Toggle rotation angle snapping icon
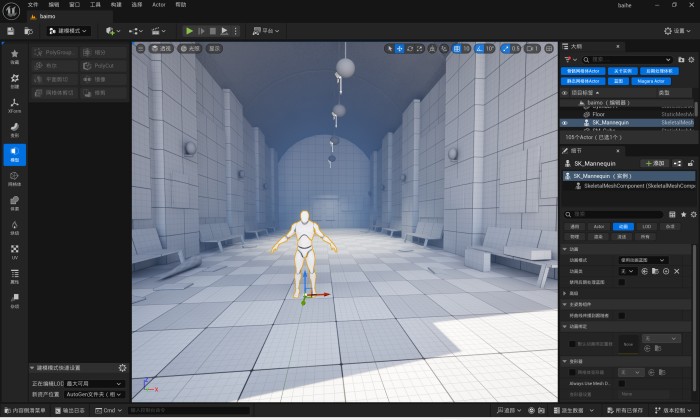 tap(479, 48)
